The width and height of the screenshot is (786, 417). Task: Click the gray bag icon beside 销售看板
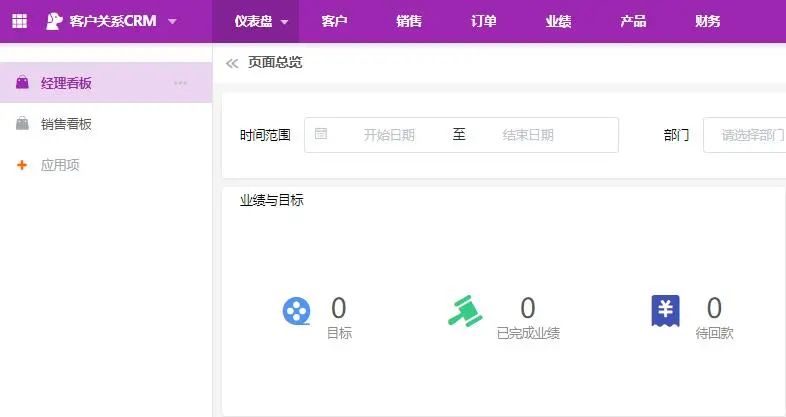coord(22,123)
